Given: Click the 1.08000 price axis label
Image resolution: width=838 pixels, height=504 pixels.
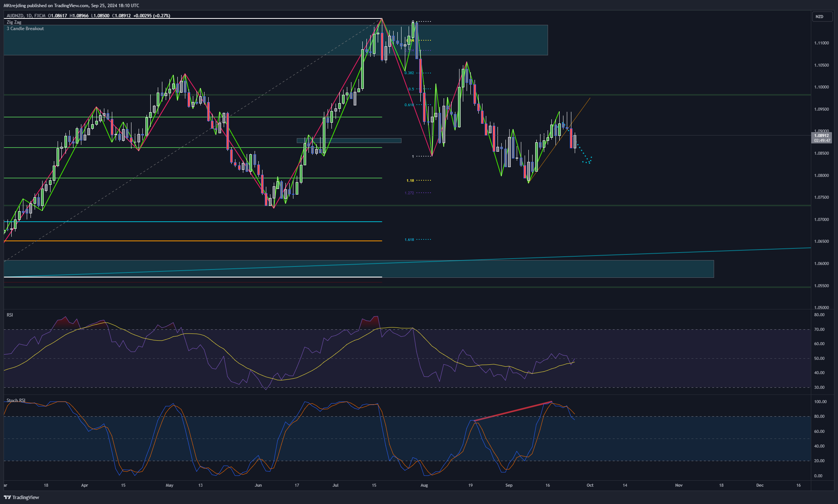Looking at the screenshot, I should 821,175.
